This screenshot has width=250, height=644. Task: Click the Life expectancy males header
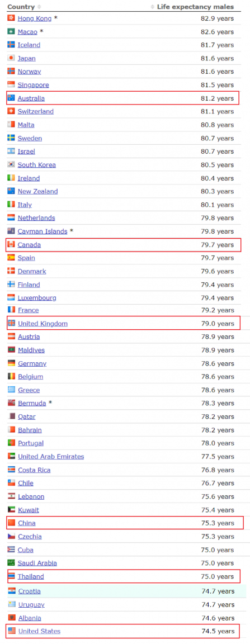[195, 7]
